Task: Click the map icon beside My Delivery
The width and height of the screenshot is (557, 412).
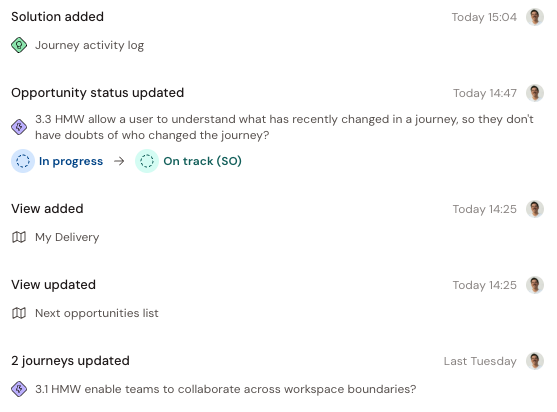Action: tap(19, 237)
